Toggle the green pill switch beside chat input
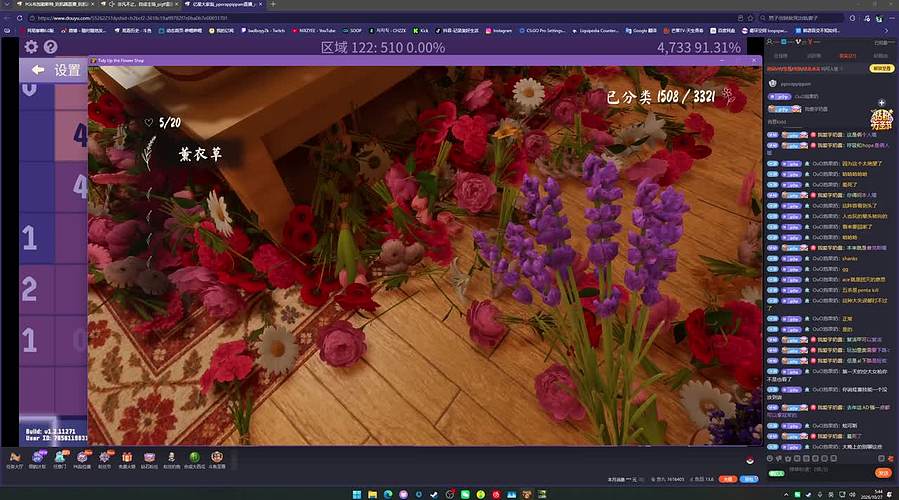899x500 pixels. click(776, 474)
